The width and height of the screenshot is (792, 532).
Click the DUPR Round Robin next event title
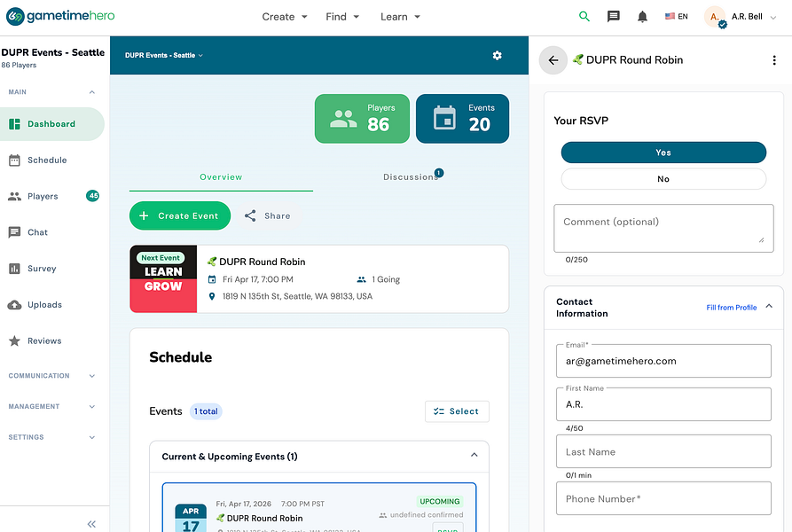[263, 262]
